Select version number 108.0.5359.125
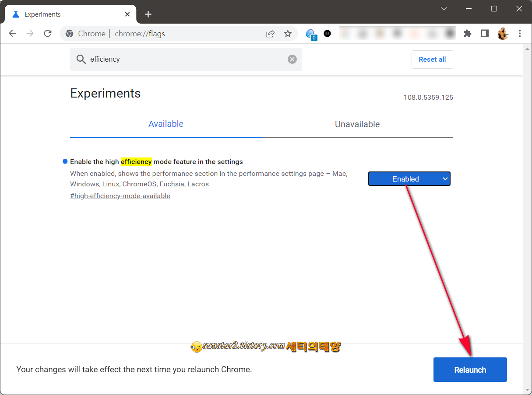Viewport: 532px width, 395px height. (428, 98)
